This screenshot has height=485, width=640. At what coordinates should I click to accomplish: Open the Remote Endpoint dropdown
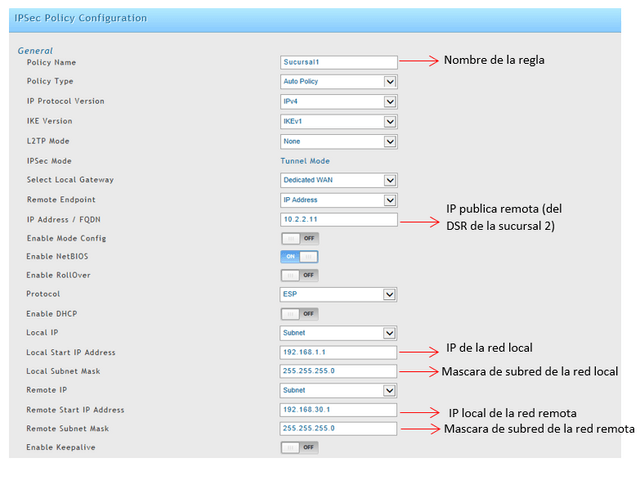pos(339,200)
